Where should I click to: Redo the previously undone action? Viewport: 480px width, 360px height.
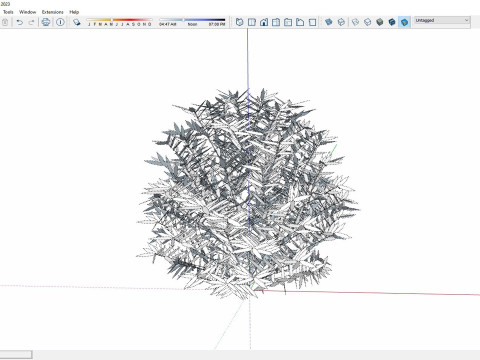click(32, 22)
